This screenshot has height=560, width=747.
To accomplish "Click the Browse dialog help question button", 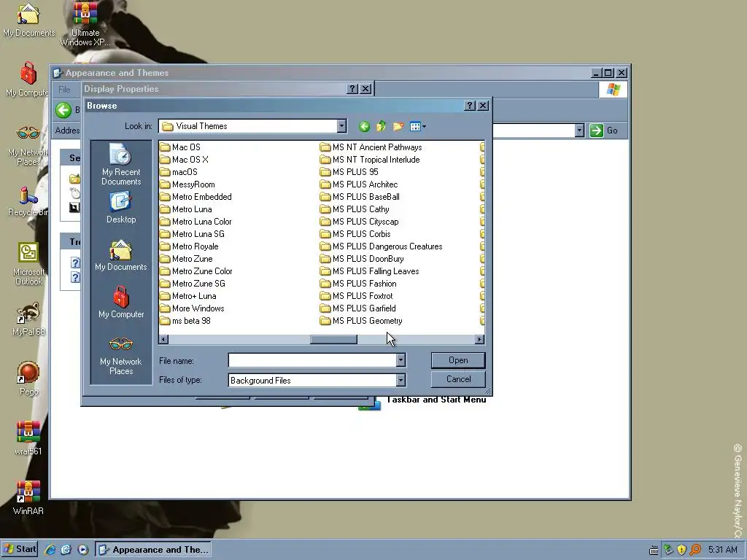I will [x=470, y=106].
